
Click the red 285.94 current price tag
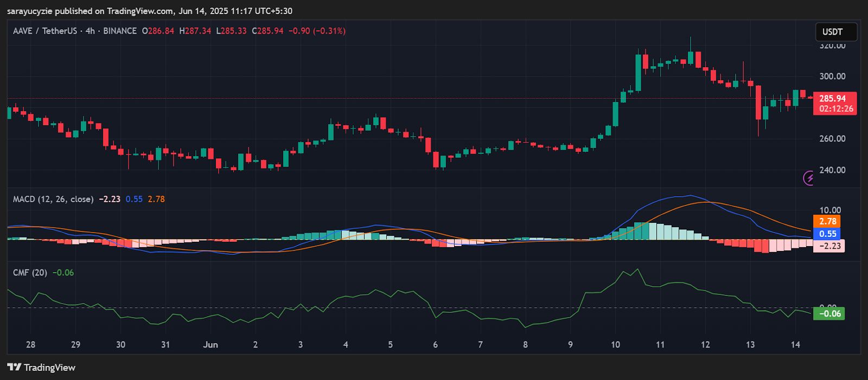tap(835, 103)
